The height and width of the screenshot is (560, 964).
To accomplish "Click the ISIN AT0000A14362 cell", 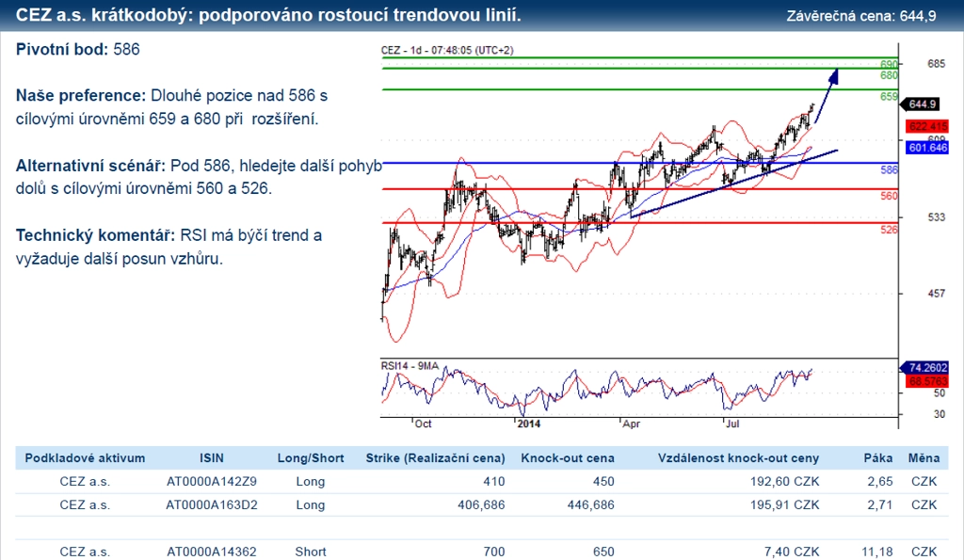I will point(212,552).
